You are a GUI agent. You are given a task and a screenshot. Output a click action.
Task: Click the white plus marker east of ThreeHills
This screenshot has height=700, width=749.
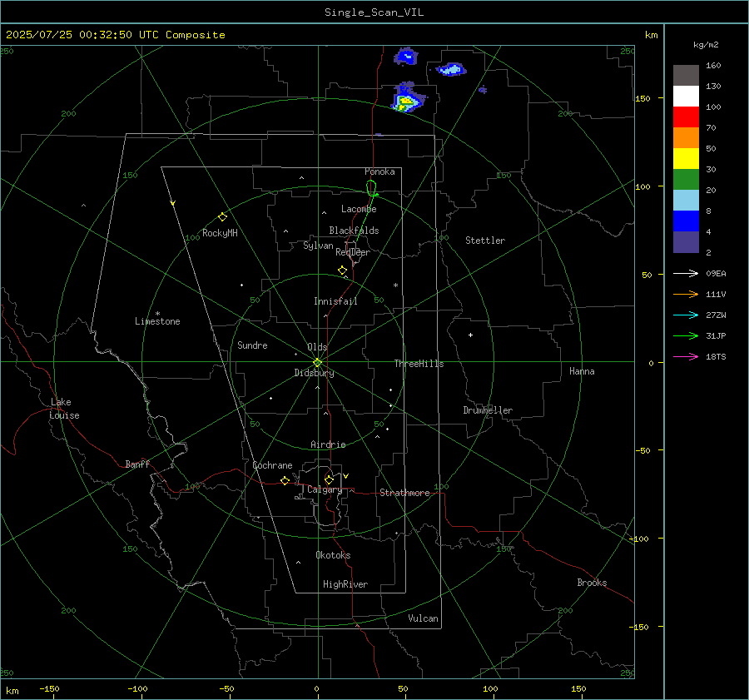point(470,335)
